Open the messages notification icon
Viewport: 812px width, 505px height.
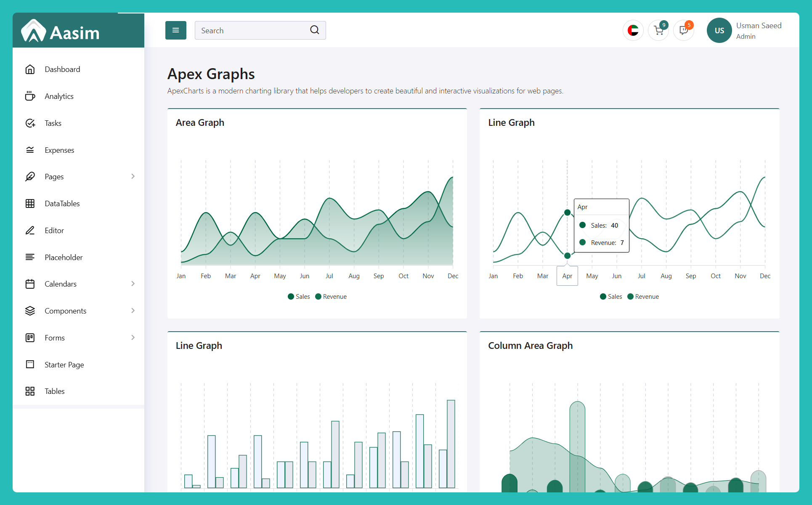click(684, 30)
